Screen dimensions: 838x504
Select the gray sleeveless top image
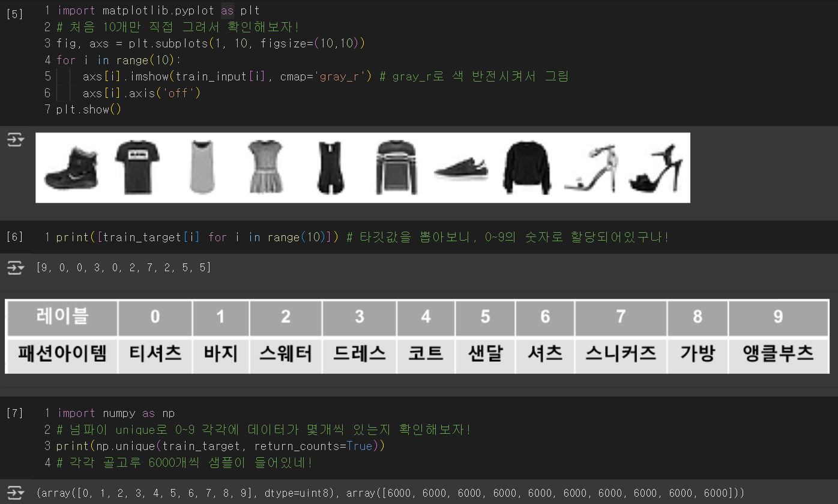(x=202, y=167)
